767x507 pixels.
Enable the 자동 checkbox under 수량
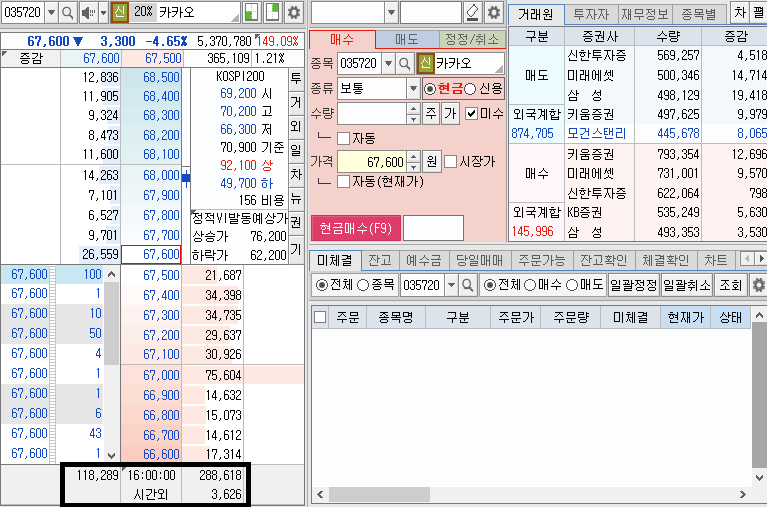coord(343,138)
